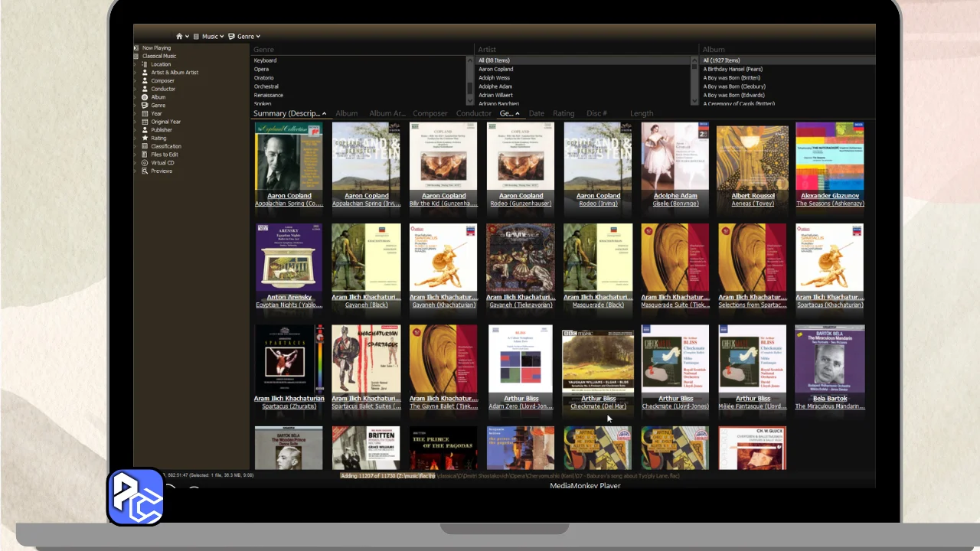Select the Rating star icon in sidebar
980x551 pixels.
[x=145, y=138]
